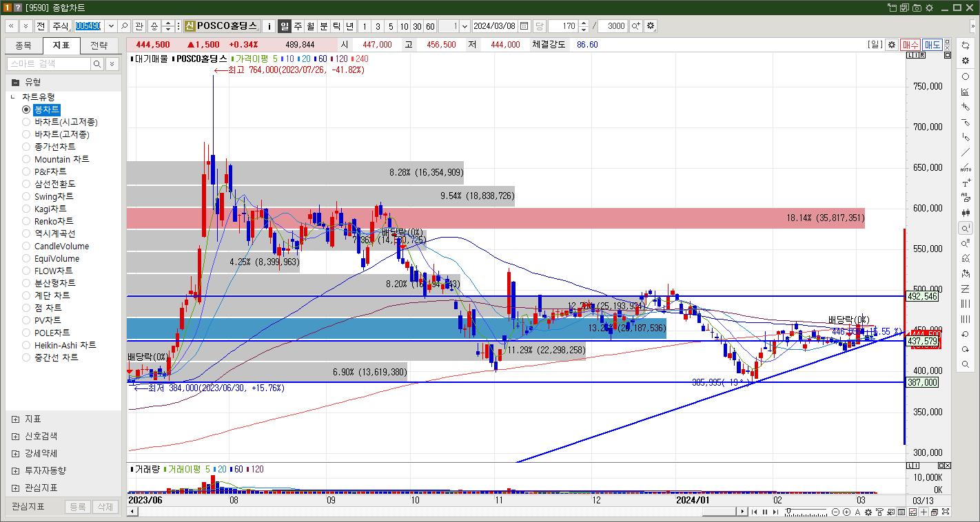Toggle the magnifier info (Q i) tool
The height and width of the screenshot is (522, 980).
coord(966,228)
